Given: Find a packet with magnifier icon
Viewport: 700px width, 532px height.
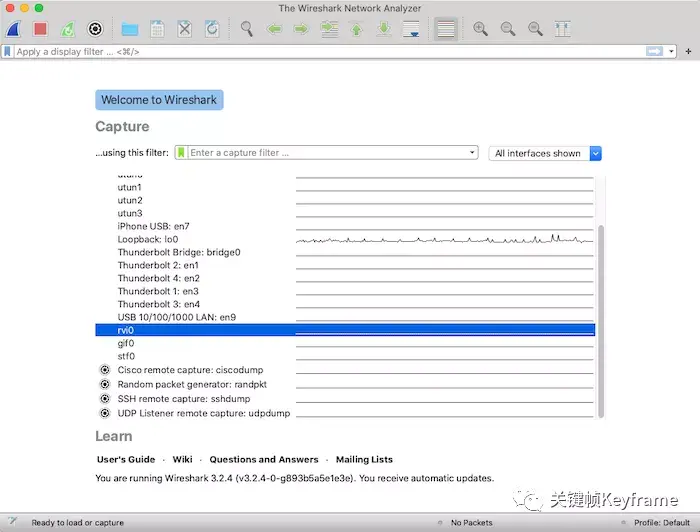Looking at the screenshot, I should tap(246, 29).
